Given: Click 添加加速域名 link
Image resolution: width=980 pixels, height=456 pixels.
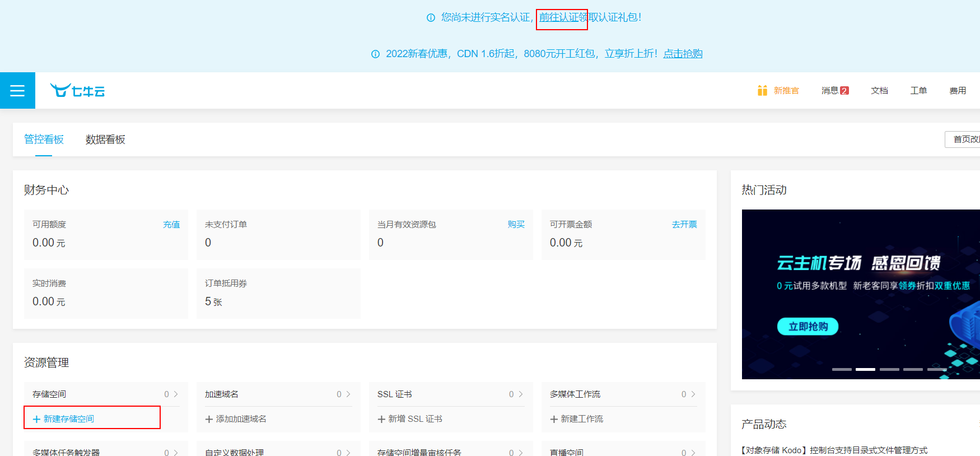Looking at the screenshot, I should click(x=241, y=419).
